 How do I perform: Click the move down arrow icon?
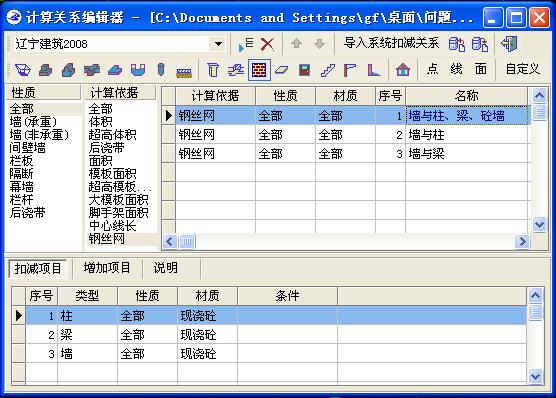pyautogui.click(x=319, y=44)
